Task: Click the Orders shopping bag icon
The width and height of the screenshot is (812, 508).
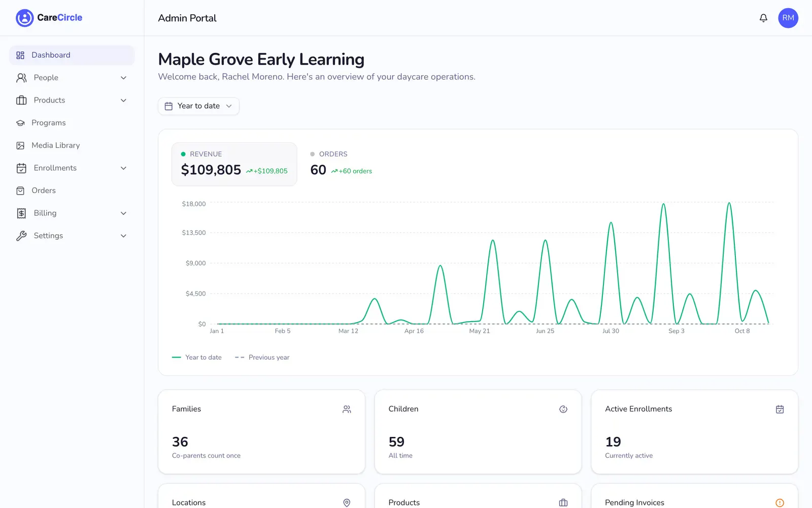Action: coord(20,190)
